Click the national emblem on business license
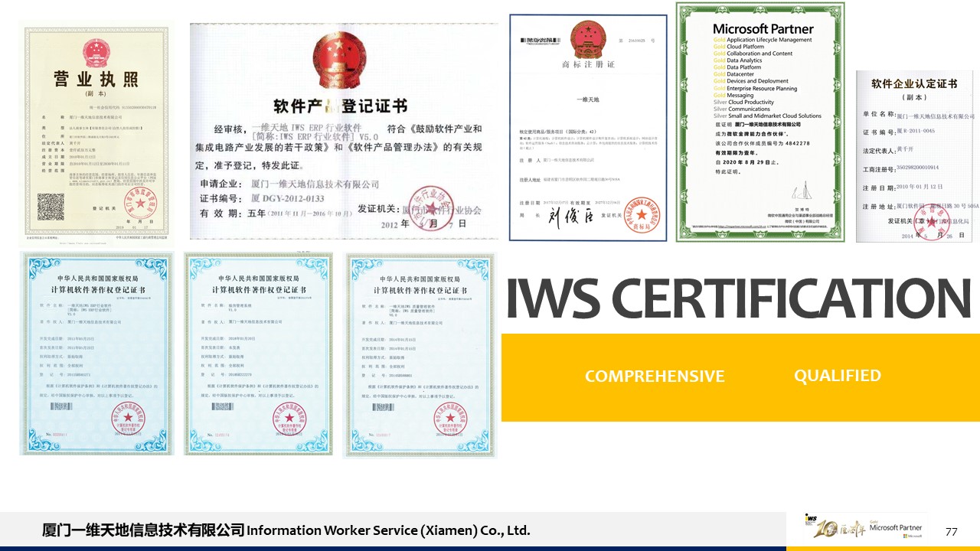 click(96, 54)
